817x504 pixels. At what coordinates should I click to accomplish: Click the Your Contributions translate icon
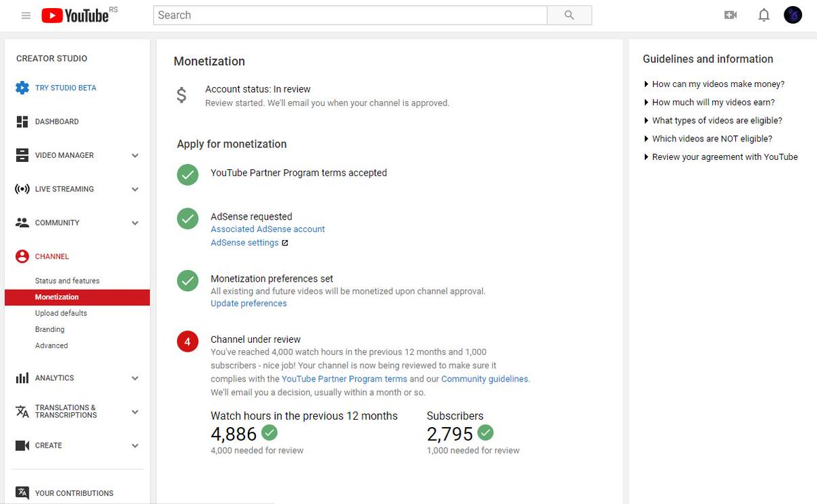[x=22, y=493]
